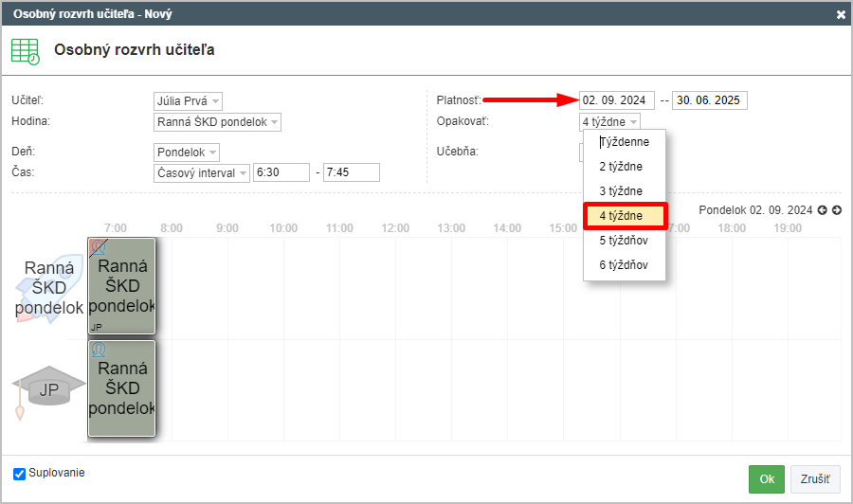Toggle the Suplovanie checkbox
Image resolution: width=853 pixels, height=504 pixels.
[x=20, y=474]
